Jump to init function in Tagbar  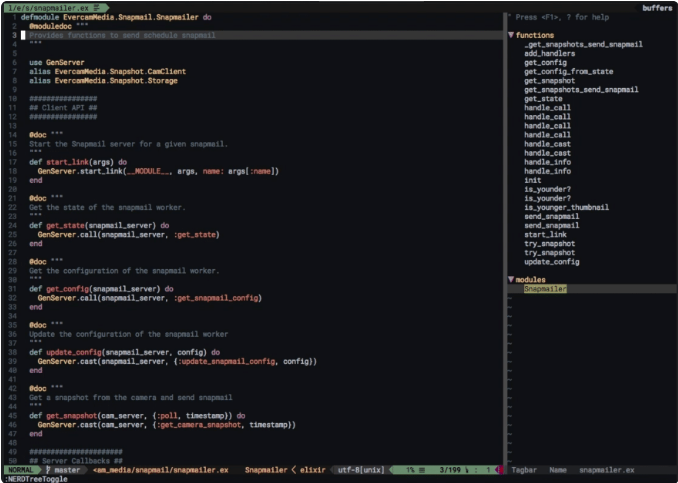coord(533,180)
